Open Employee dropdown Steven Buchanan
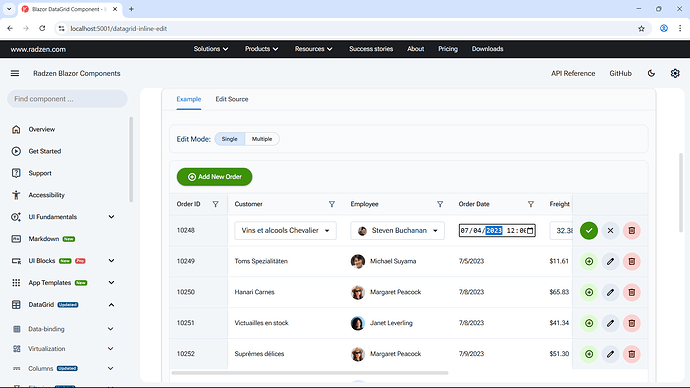 tap(397, 231)
